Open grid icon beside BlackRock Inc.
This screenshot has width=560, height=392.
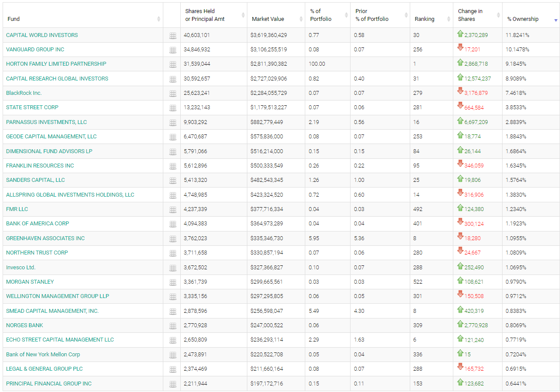(x=172, y=94)
